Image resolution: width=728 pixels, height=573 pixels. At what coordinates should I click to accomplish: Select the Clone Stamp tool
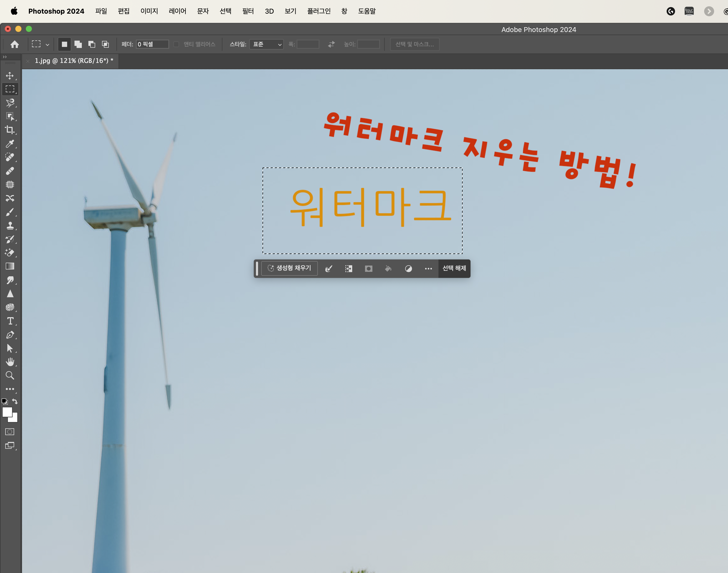pyautogui.click(x=10, y=225)
